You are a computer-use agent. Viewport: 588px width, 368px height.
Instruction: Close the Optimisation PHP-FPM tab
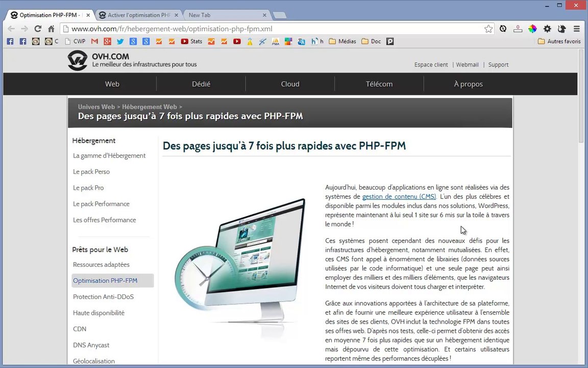pos(88,15)
